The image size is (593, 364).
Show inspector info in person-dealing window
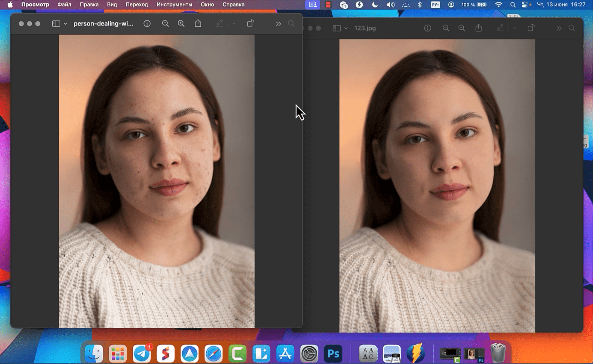click(147, 24)
